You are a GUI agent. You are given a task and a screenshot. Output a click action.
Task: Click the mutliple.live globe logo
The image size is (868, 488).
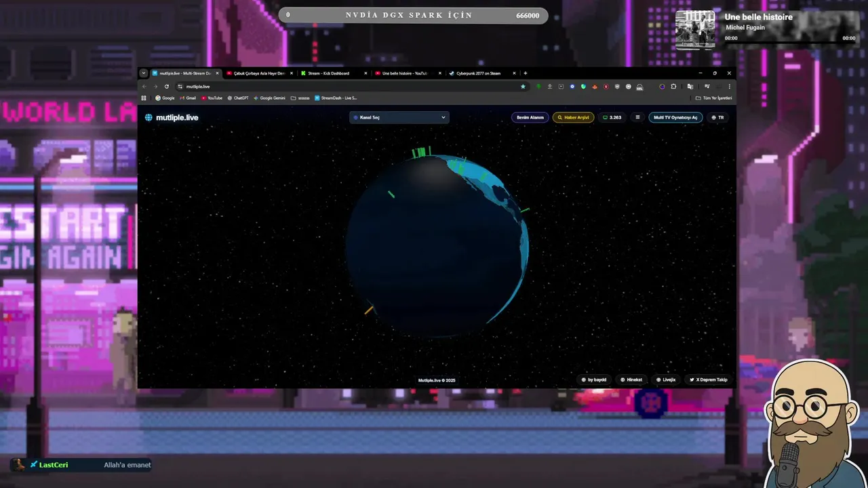pos(149,117)
